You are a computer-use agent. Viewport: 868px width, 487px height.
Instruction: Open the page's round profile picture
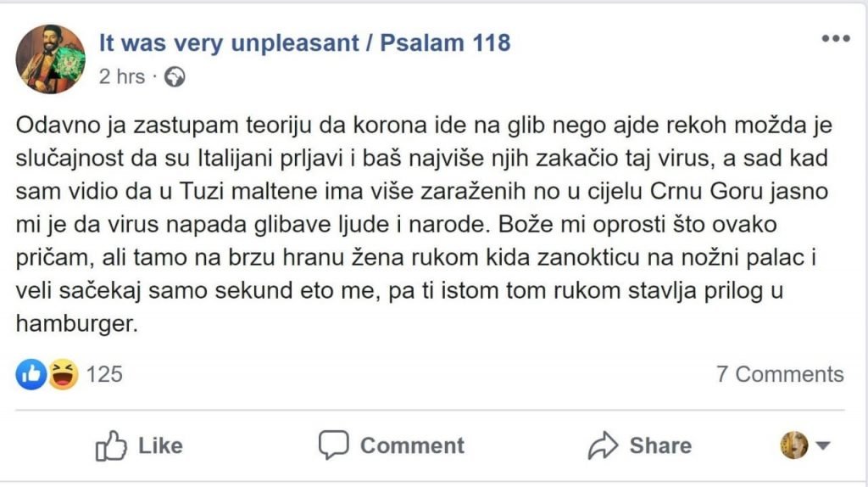coord(50,59)
